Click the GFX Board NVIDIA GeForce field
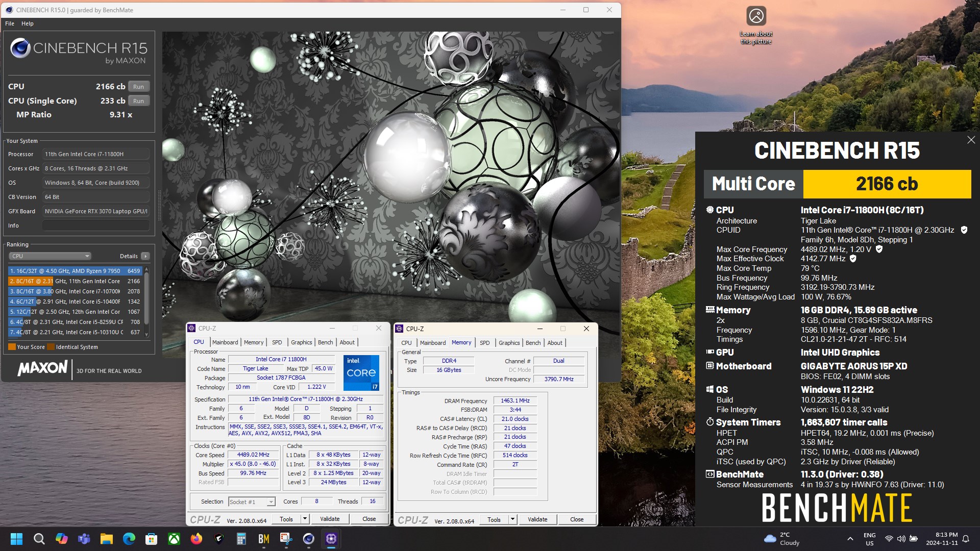This screenshot has width=980, height=551. tap(96, 211)
